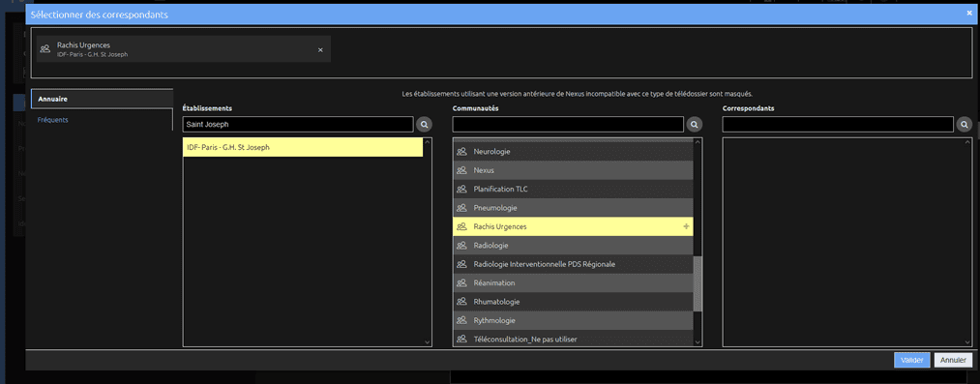Select the Nexus community
This screenshot has height=384, width=980.
[x=573, y=170]
